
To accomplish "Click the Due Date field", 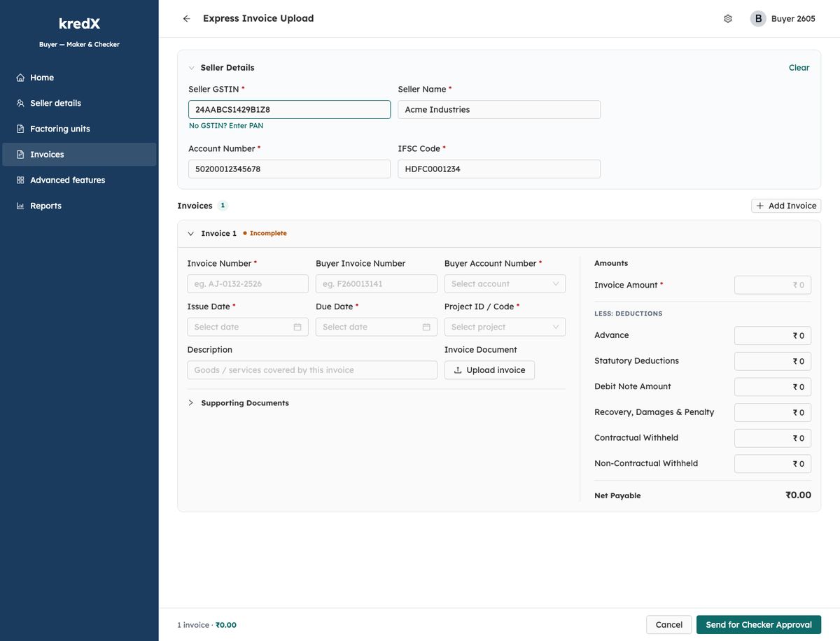I will tap(377, 327).
